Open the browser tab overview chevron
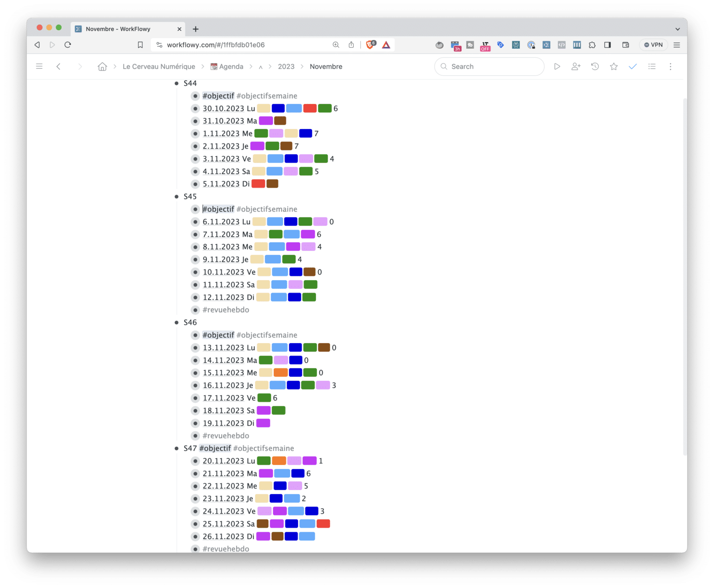The height and width of the screenshot is (588, 714). (678, 29)
